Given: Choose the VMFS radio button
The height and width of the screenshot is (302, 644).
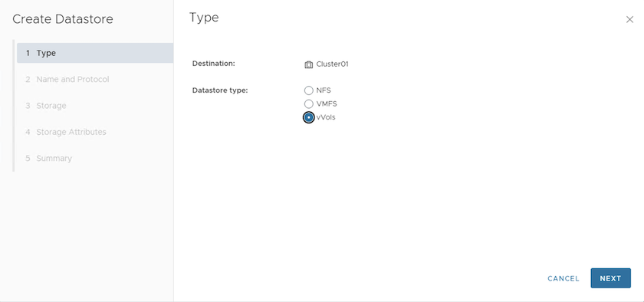Looking at the screenshot, I should [x=308, y=104].
